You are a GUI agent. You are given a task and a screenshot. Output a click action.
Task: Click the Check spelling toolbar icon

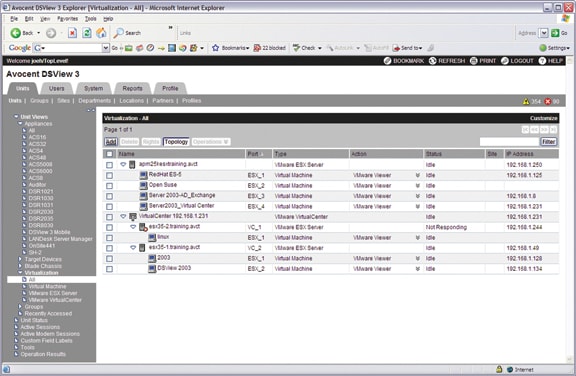click(x=296, y=48)
